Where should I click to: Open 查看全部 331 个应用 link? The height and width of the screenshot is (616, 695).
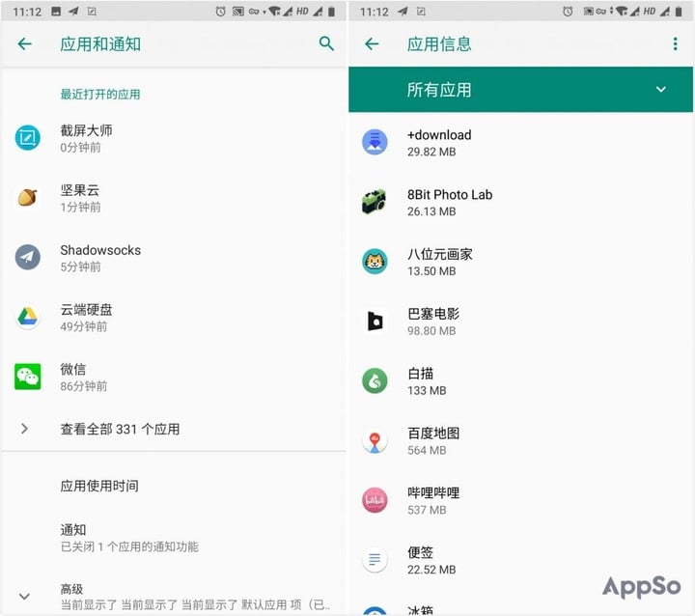click(120, 429)
